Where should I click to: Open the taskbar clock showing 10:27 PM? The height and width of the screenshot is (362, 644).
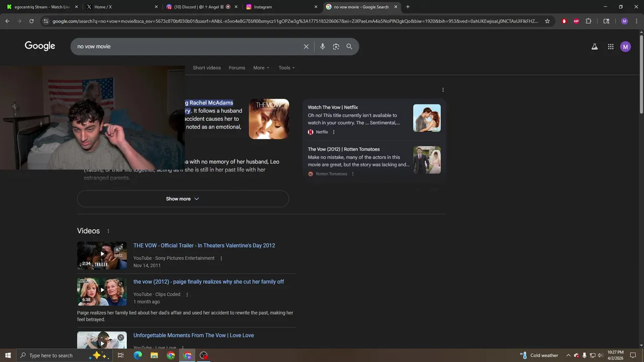[615, 355]
